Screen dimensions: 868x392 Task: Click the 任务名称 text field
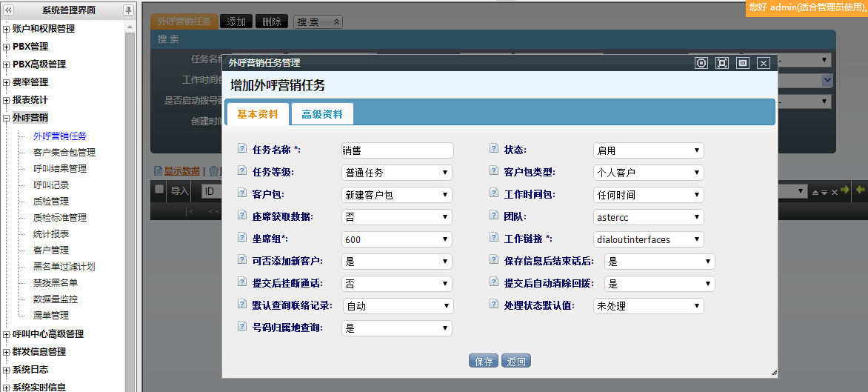(397, 150)
